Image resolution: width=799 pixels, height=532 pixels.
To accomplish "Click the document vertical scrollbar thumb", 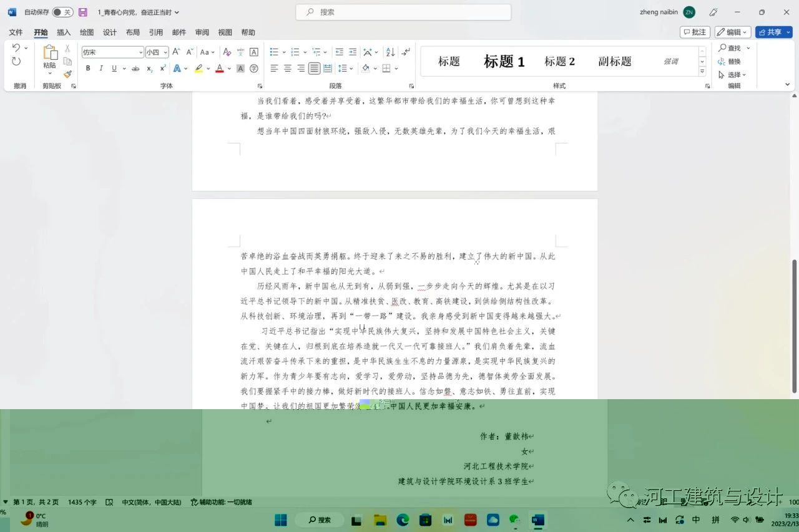I will tap(795, 326).
